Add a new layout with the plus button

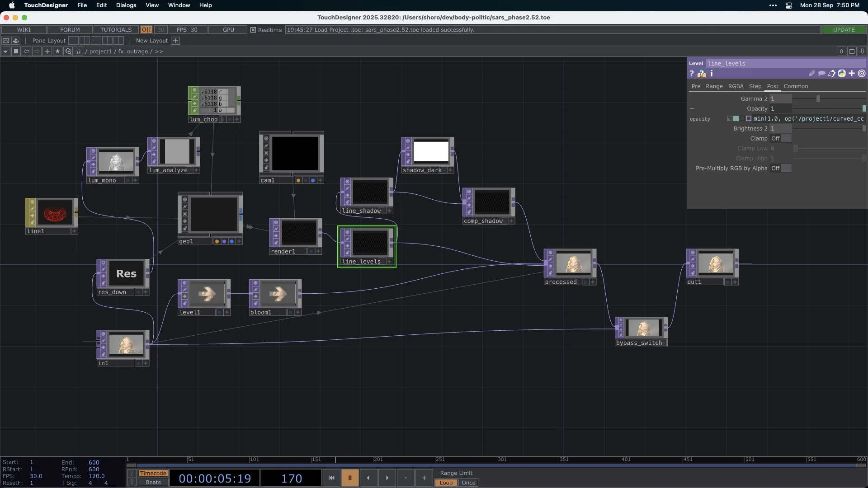coord(175,41)
